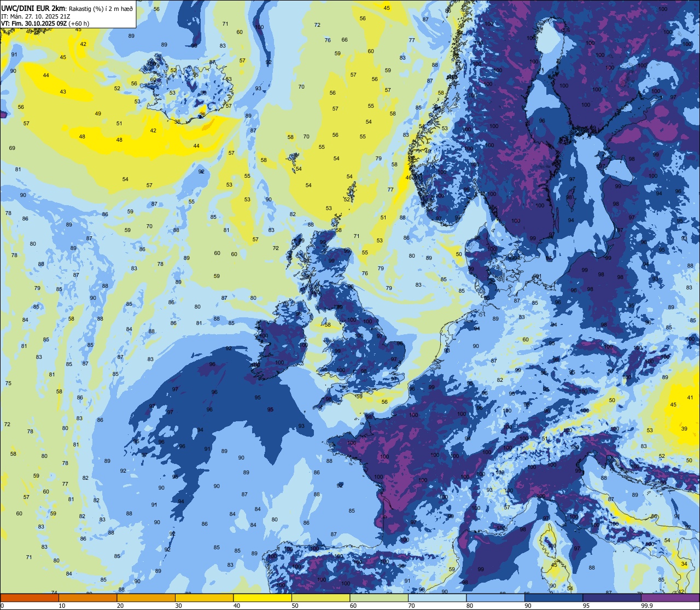Image resolution: width=700 pixels, height=610 pixels.
Task: Select the 95–99.9 navy legend segment
Action: [x=612, y=597]
